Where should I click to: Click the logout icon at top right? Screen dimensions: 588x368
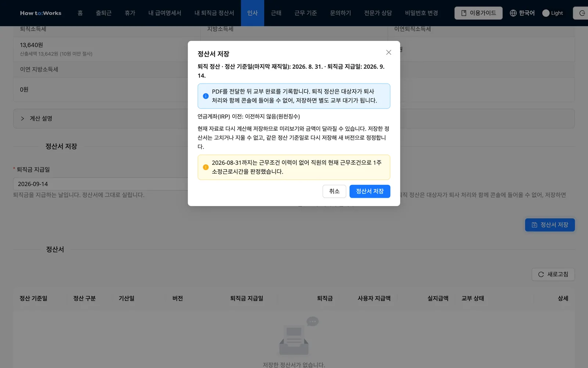(582, 13)
